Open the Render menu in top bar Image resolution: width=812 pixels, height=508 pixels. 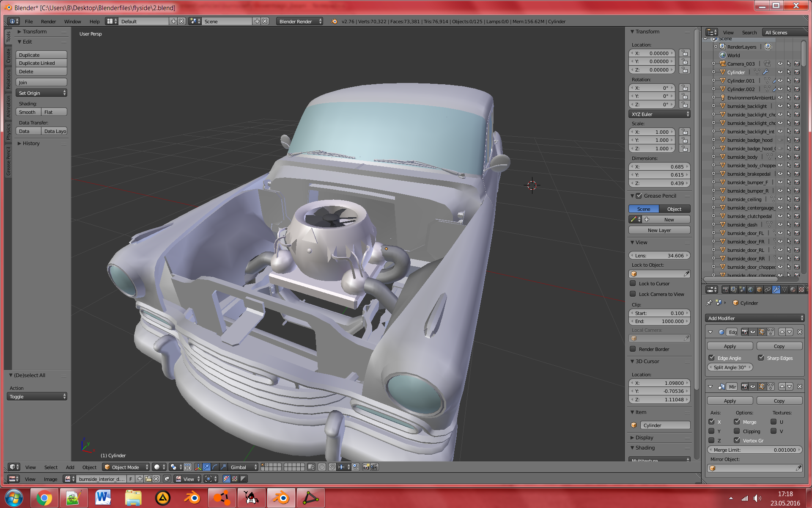coord(48,22)
